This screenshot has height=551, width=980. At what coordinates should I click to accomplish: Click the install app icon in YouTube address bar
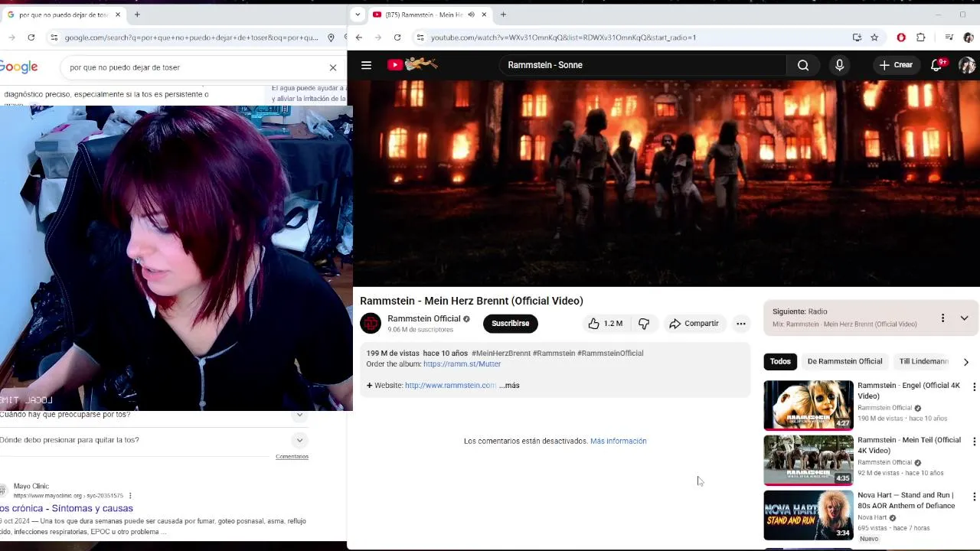click(857, 37)
